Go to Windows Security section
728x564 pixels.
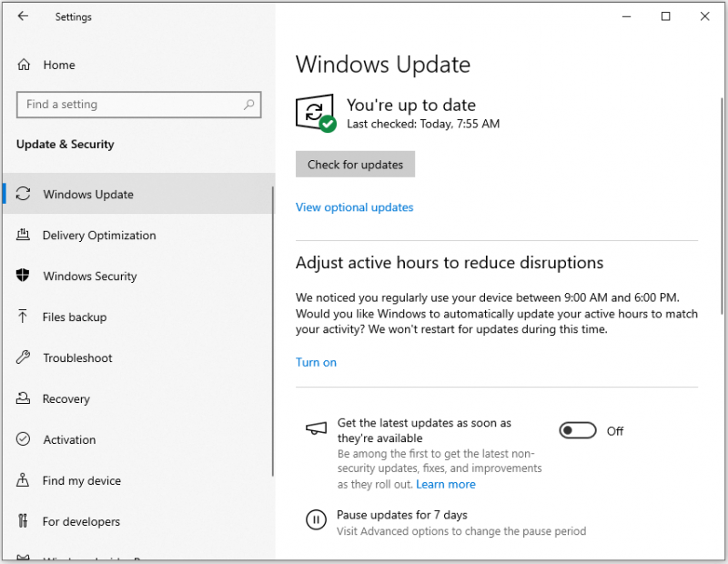[138, 276]
